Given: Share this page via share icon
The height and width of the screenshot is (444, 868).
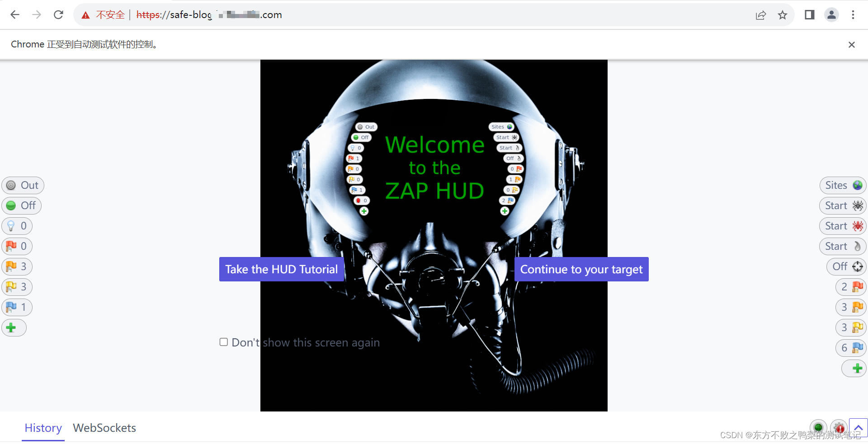Looking at the screenshot, I should (761, 15).
